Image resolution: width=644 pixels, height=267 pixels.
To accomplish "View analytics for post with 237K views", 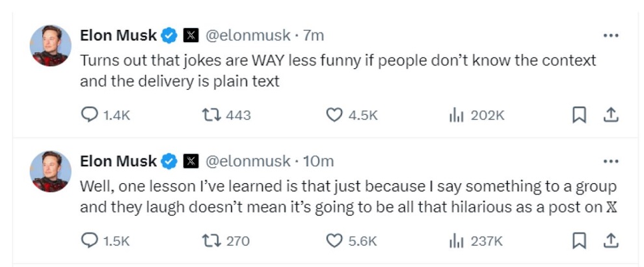I will [x=455, y=240].
